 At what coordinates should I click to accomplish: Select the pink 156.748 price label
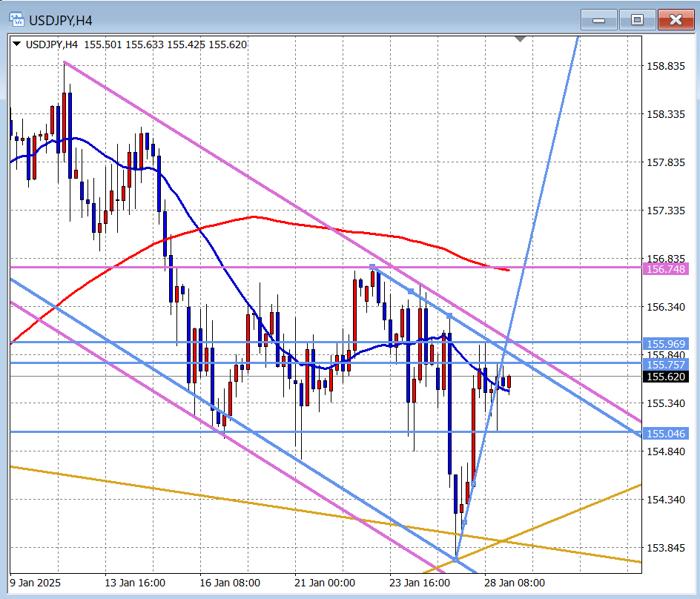pyautogui.click(x=665, y=268)
